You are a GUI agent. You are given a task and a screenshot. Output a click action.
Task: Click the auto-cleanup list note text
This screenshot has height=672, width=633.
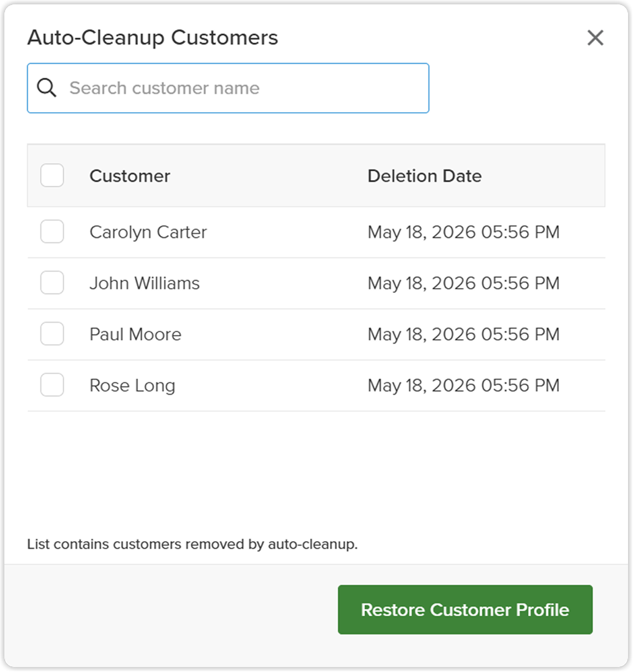tap(192, 544)
